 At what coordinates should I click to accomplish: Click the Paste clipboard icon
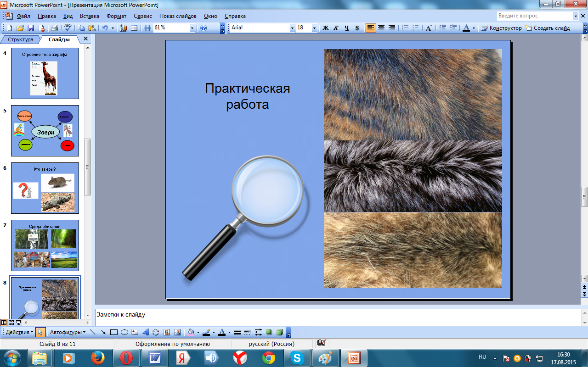[x=92, y=28]
